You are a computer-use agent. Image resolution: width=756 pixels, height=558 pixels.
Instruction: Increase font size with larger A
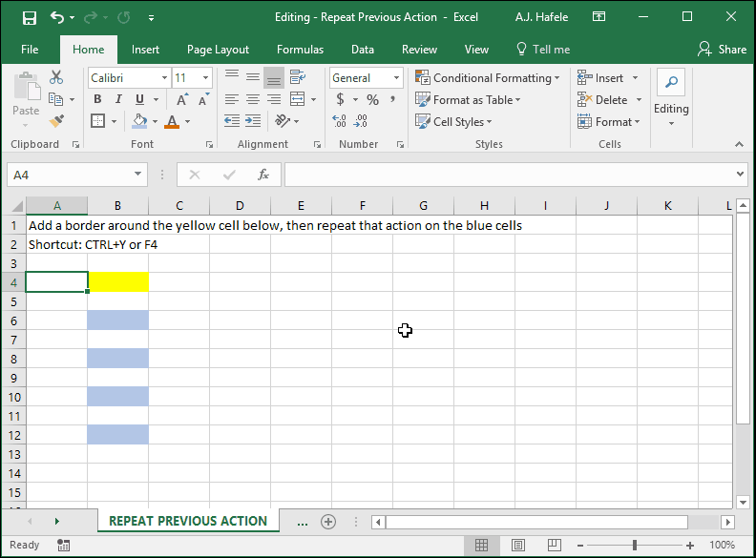[x=181, y=100]
